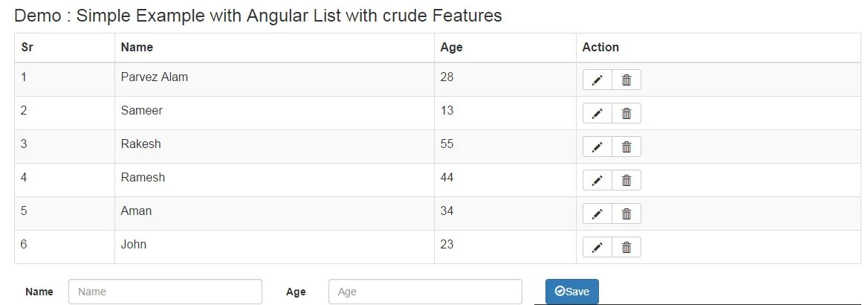The width and height of the screenshot is (868, 305).
Task: Click the Age column header
Action: (x=451, y=47)
